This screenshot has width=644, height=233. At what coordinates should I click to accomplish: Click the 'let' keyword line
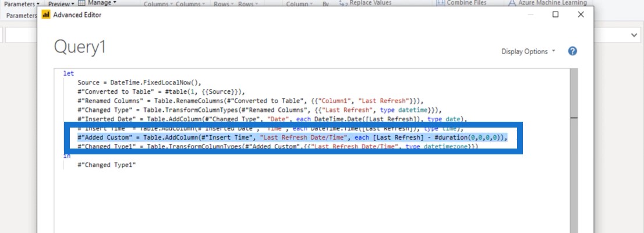tap(69, 73)
